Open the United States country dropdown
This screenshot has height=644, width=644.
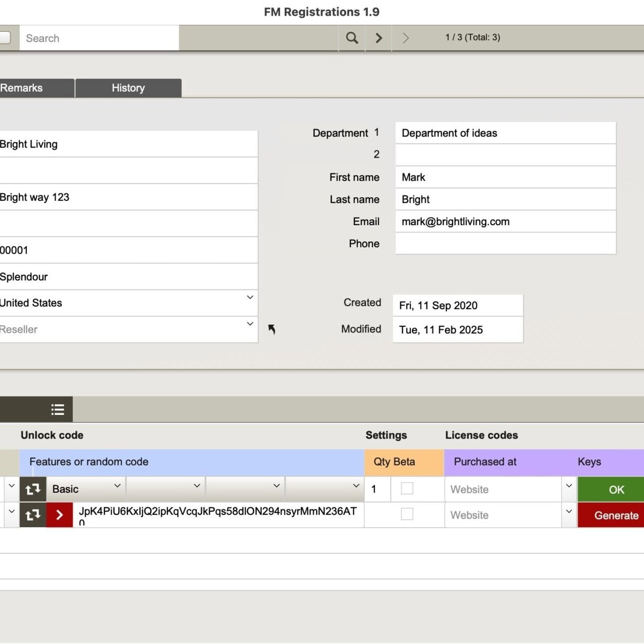pyautogui.click(x=250, y=297)
